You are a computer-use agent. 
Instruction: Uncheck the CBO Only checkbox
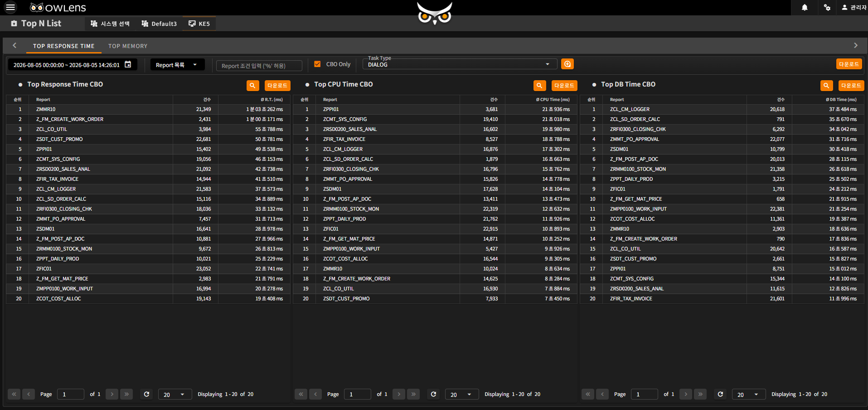[x=317, y=64]
